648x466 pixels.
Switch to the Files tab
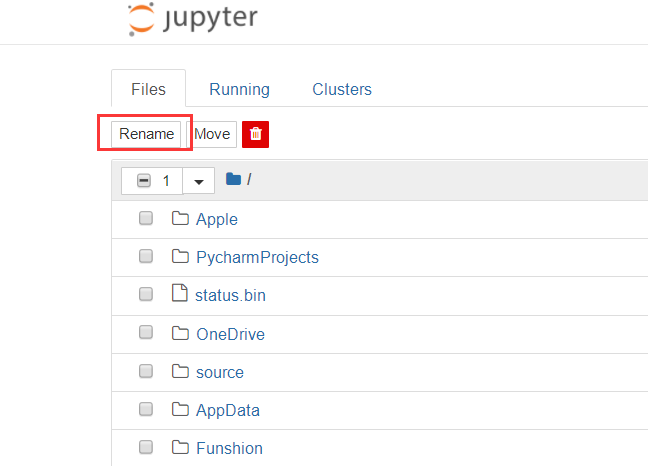coord(148,89)
